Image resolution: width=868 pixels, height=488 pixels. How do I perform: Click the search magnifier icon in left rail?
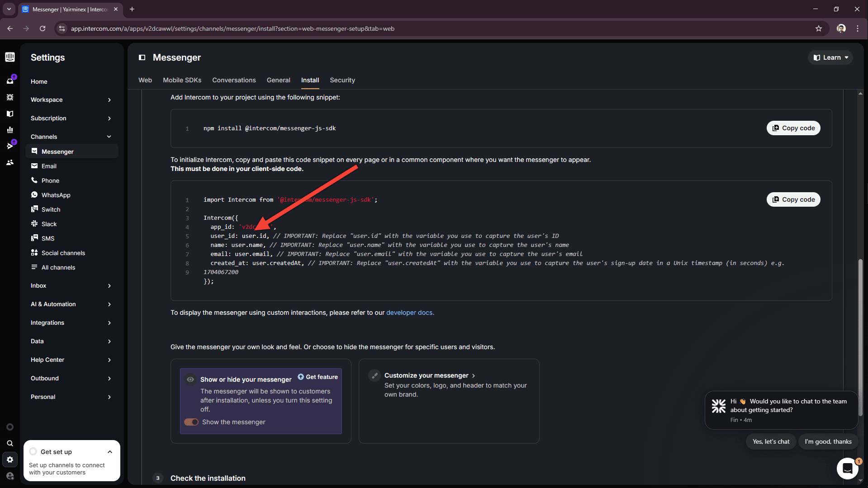pyautogui.click(x=10, y=443)
